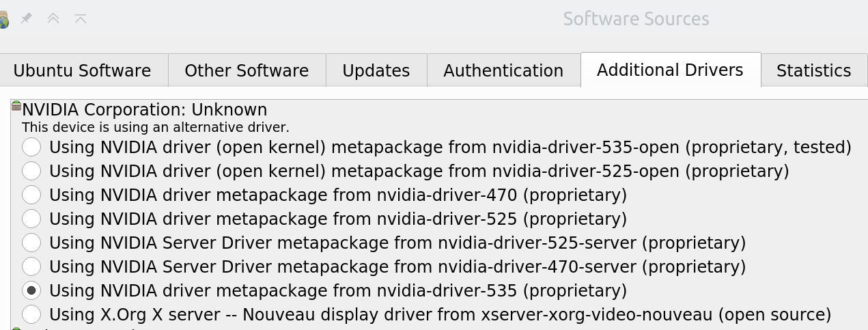Click the Software Sources app icon
Image resolution: width=868 pixels, height=330 pixels.
(x=4, y=19)
